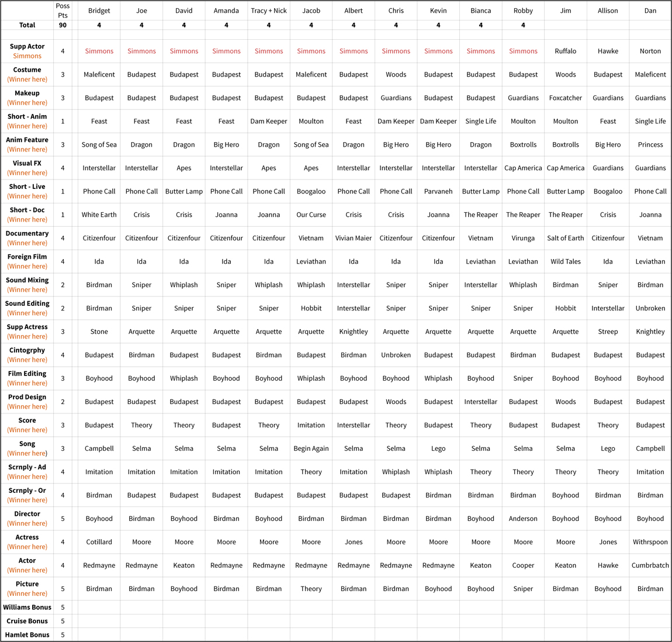672x642 pixels.
Task: Click Albert's Documentary pick Vivian Maier
Action: click(x=353, y=238)
